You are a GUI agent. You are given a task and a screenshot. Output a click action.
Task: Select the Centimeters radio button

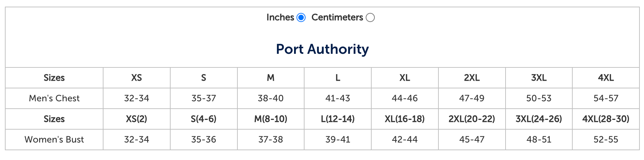[x=370, y=17]
